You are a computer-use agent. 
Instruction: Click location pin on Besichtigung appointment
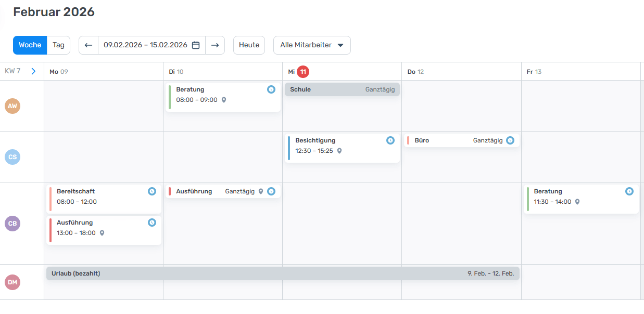tap(339, 151)
